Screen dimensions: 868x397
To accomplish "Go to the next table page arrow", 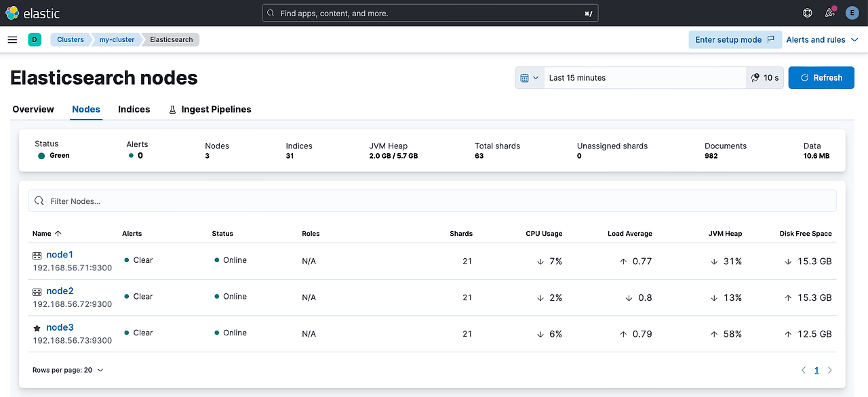I will [x=830, y=371].
